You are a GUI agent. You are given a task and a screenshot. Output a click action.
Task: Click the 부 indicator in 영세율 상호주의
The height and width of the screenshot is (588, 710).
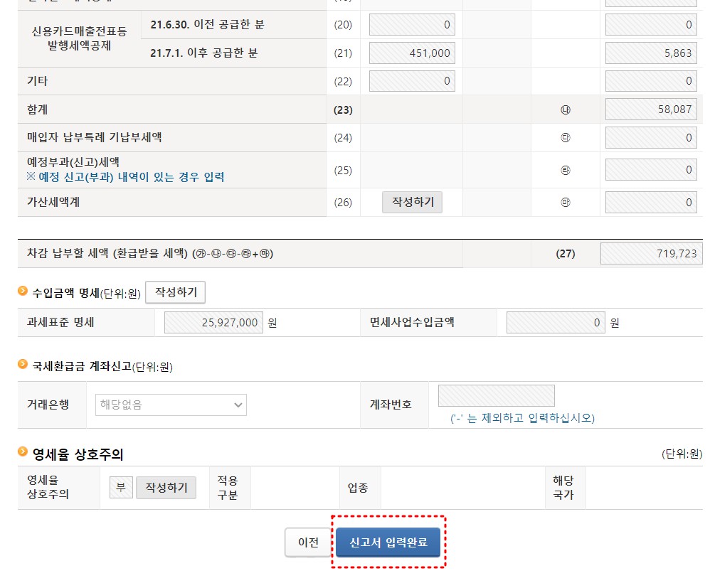(x=120, y=487)
